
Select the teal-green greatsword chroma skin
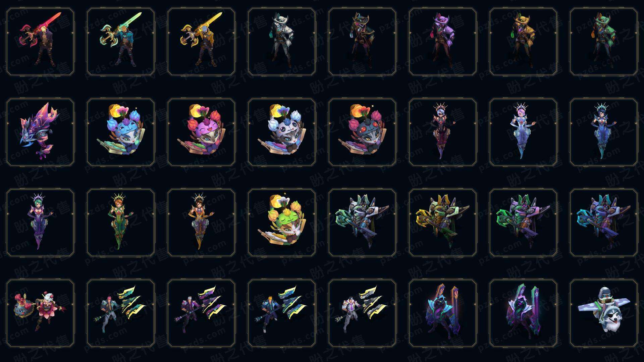point(121,42)
